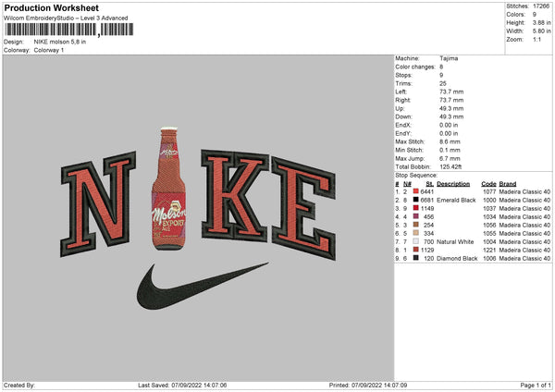Click the 'St.' column header

point(430,184)
